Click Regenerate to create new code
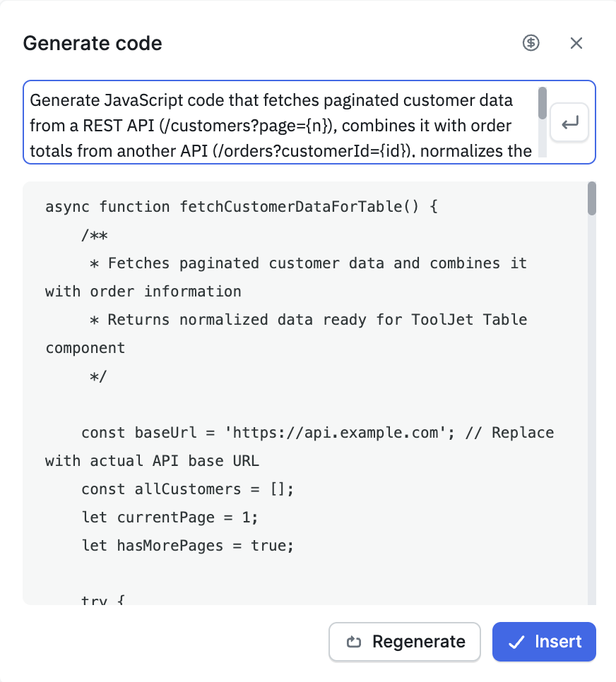The width and height of the screenshot is (616, 682). point(404,642)
